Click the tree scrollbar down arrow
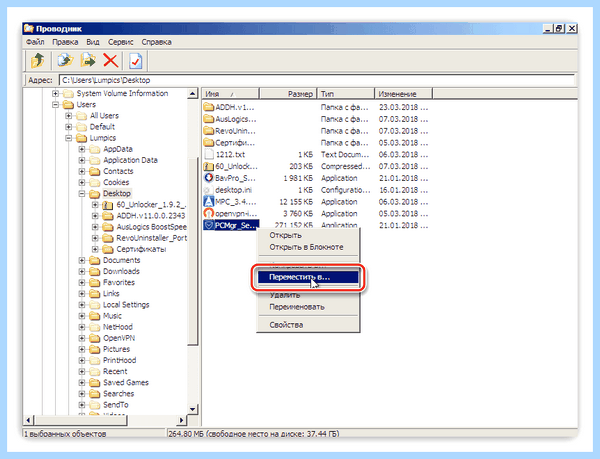The width and height of the screenshot is (600, 459). (193, 409)
